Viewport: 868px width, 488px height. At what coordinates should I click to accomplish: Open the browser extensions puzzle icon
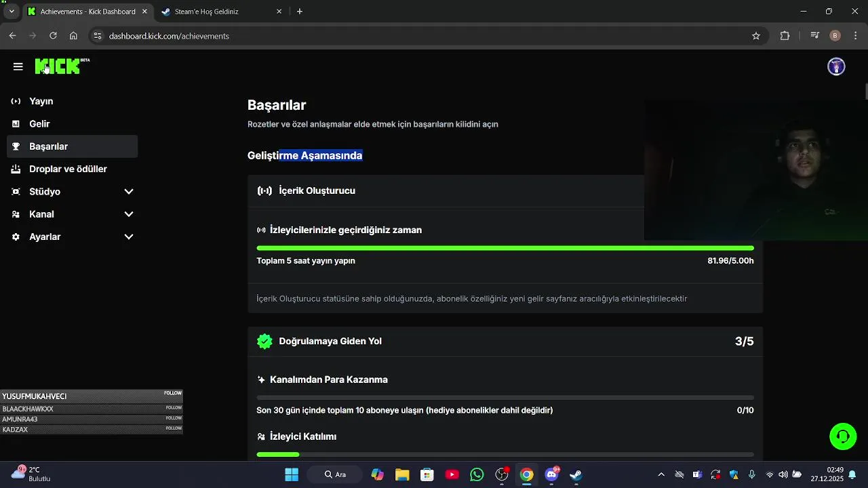(785, 36)
